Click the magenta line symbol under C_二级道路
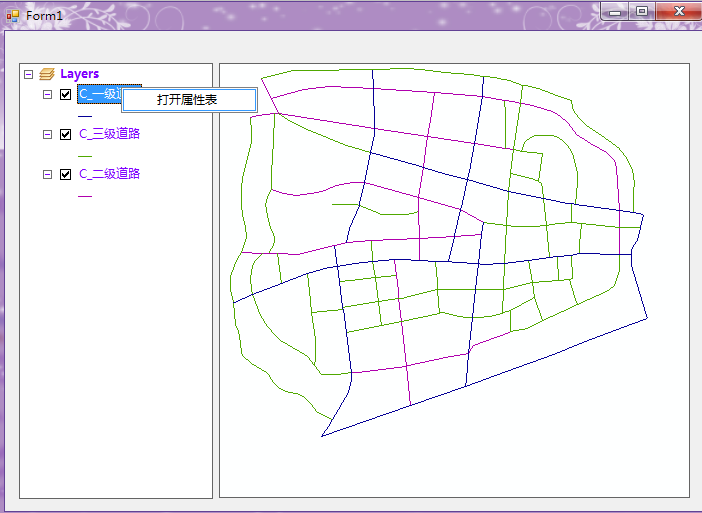The image size is (702, 513). [85, 195]
